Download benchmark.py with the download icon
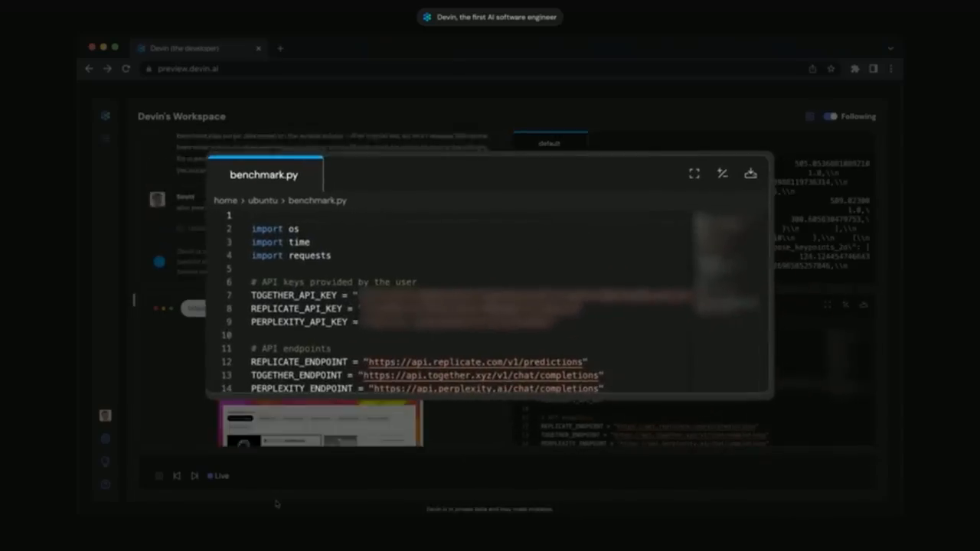The image size is (980, 551). [750, 174]
